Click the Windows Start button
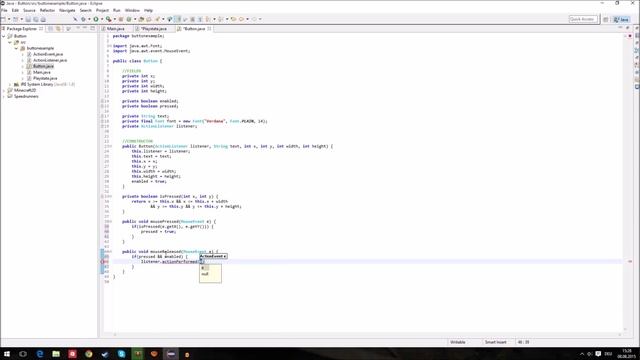The height and width of the screenshot is (360, 640). click(x=7, y=354)
